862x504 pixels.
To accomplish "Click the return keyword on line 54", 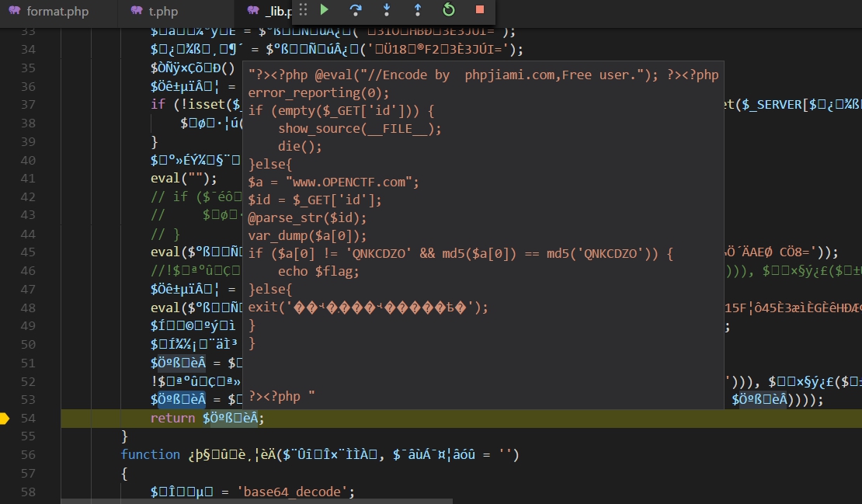I will pos(172,419).
